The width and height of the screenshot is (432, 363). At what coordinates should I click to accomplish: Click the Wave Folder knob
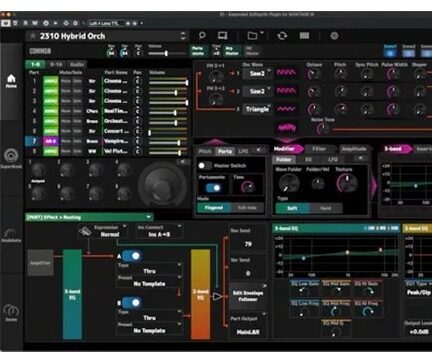coord(289,183)
